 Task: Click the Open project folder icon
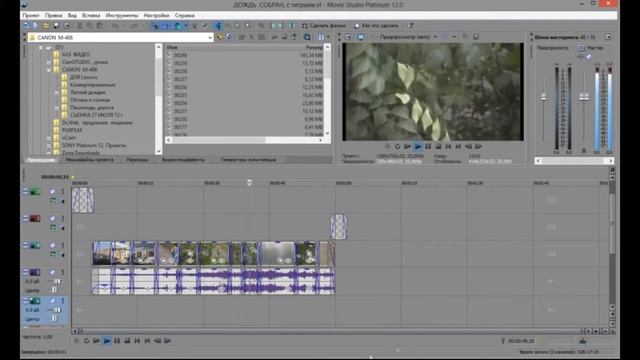click(x=46, y=26)
